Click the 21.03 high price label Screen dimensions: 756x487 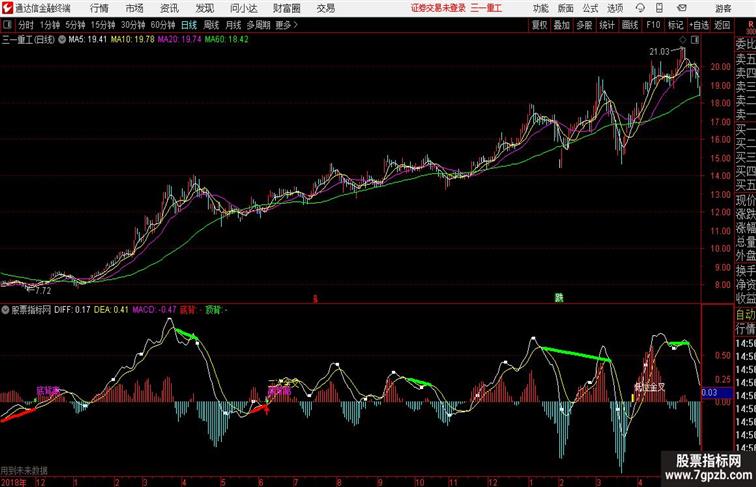(x=659, y=52)
